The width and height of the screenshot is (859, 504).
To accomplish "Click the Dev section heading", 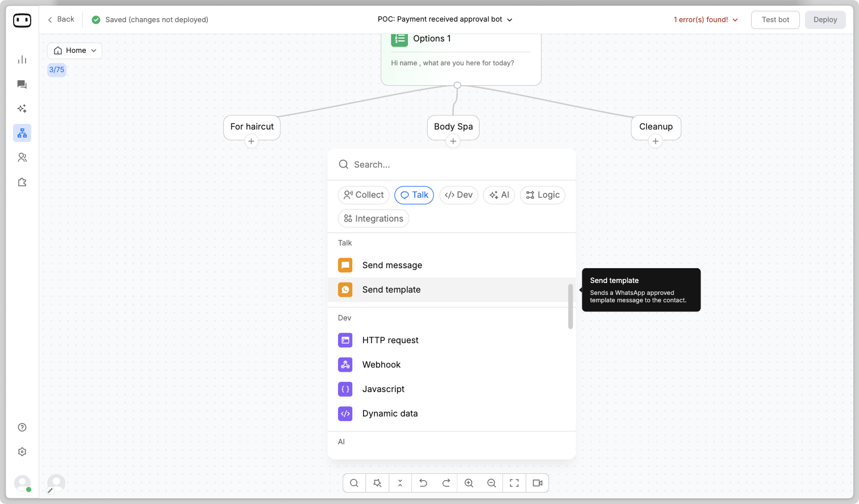I will coord(344,318).
